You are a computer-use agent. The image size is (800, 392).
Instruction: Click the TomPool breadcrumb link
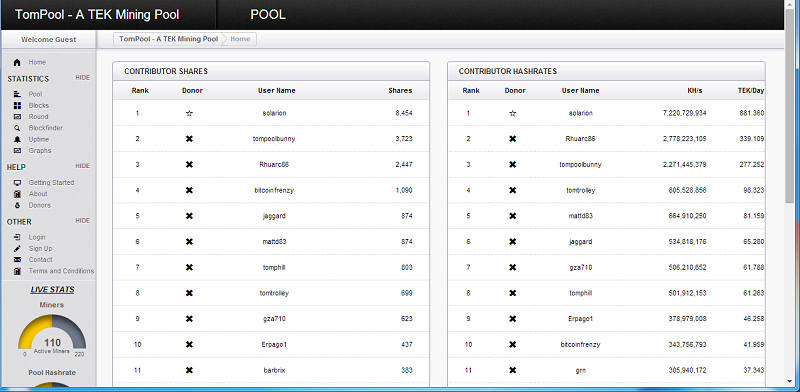(x=168, y=39)
